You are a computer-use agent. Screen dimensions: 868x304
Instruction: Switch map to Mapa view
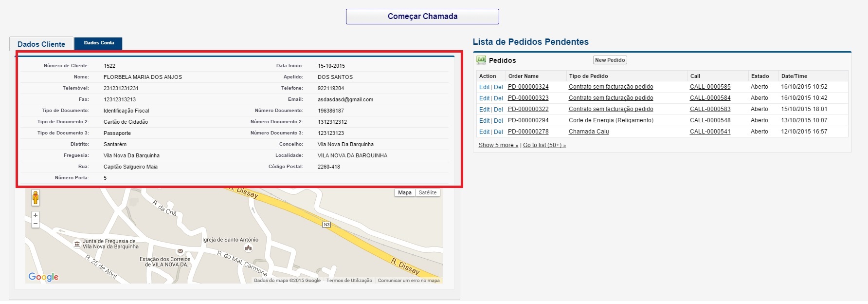pyautogui.click(x=404, y=193)
